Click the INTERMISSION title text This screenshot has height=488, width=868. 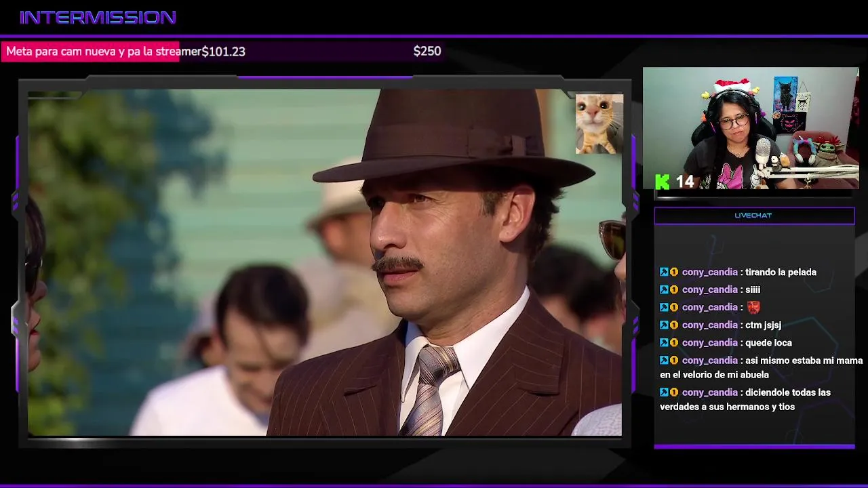[x=98, y=18]
